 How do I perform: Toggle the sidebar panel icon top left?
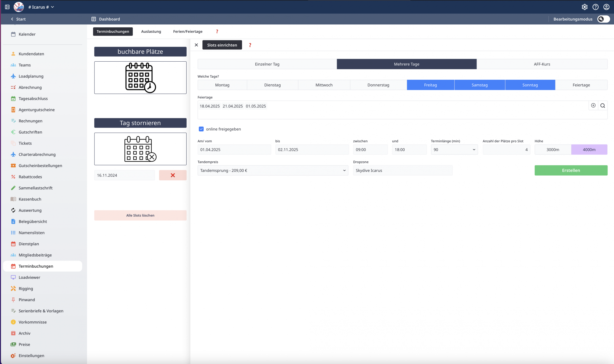pos(7,7)
